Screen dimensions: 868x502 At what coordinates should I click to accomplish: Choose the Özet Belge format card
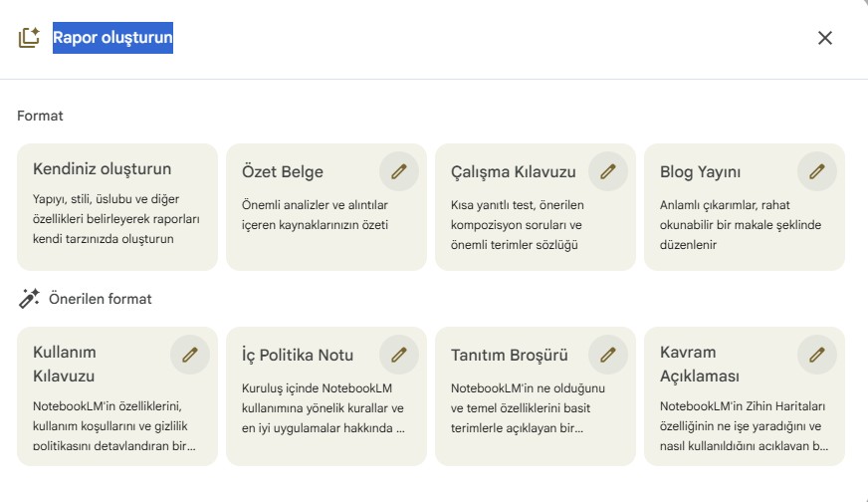326,207
